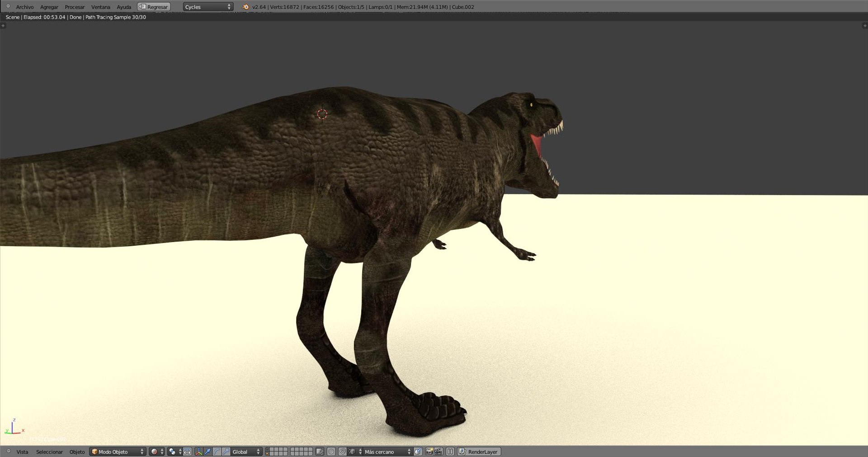Open the Seleccionar menu

tap(49, 452)
